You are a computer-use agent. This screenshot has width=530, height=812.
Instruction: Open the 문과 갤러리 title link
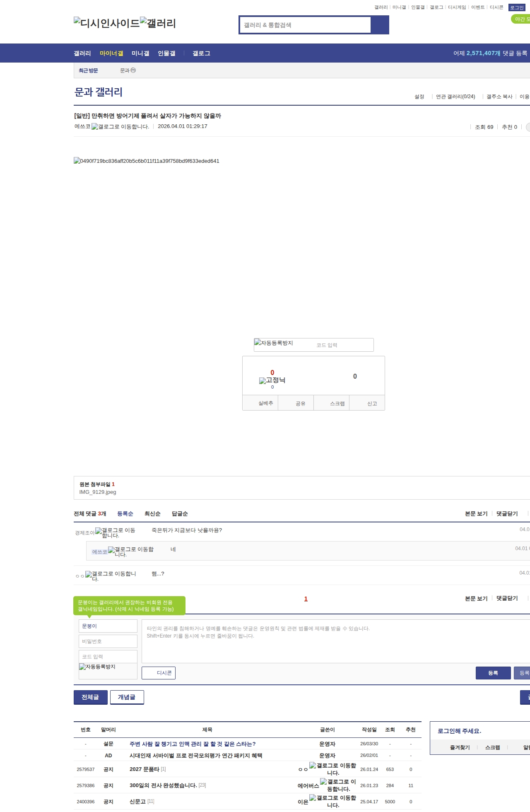click(98, 92)
